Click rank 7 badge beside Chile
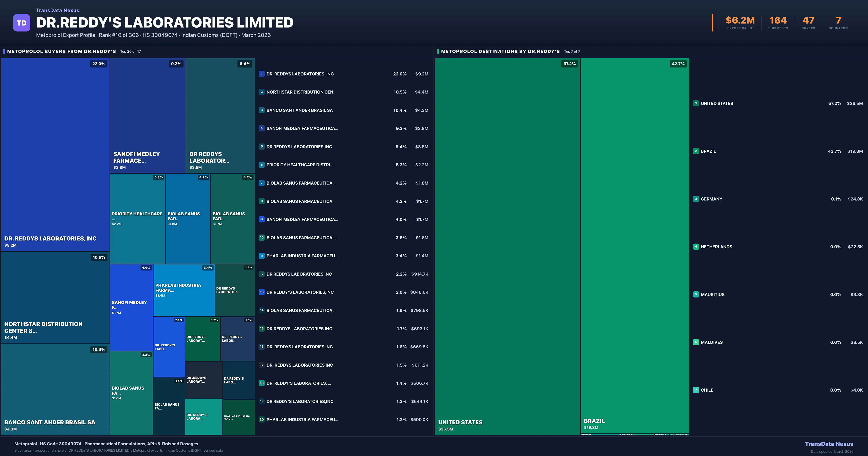This screenshot has height=456, width=868. pyautogui.click(x=696, y=390)
